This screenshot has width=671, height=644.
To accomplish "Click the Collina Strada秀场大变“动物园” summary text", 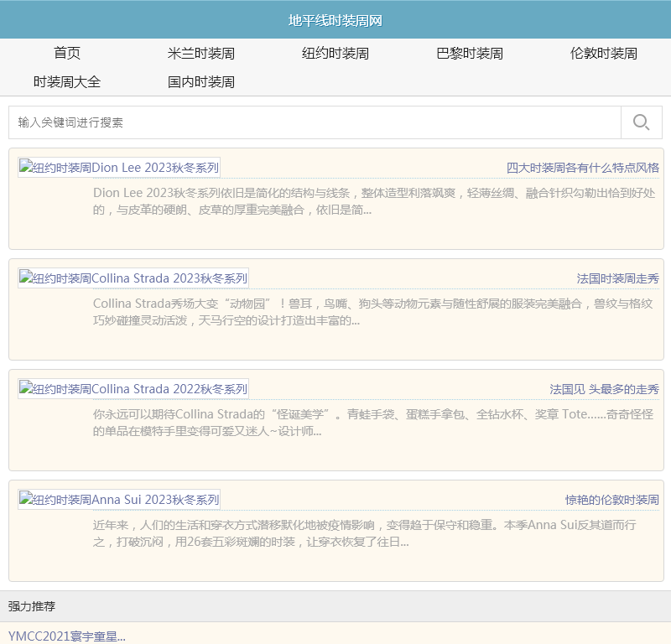I will click(x=372, y=312).
